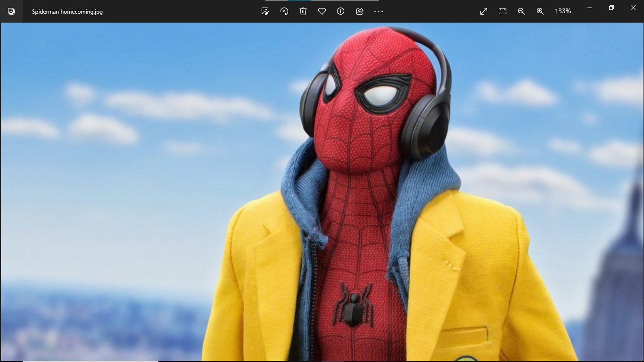Click the fit to window icon
This screenshot has width=644, height=362.
[x=503, y=11]
